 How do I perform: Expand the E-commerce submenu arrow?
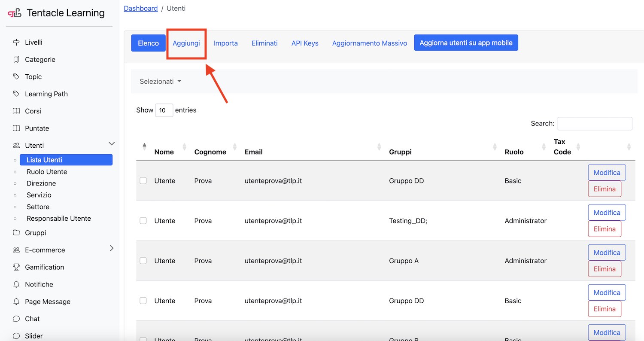click(x=112, y=248)
